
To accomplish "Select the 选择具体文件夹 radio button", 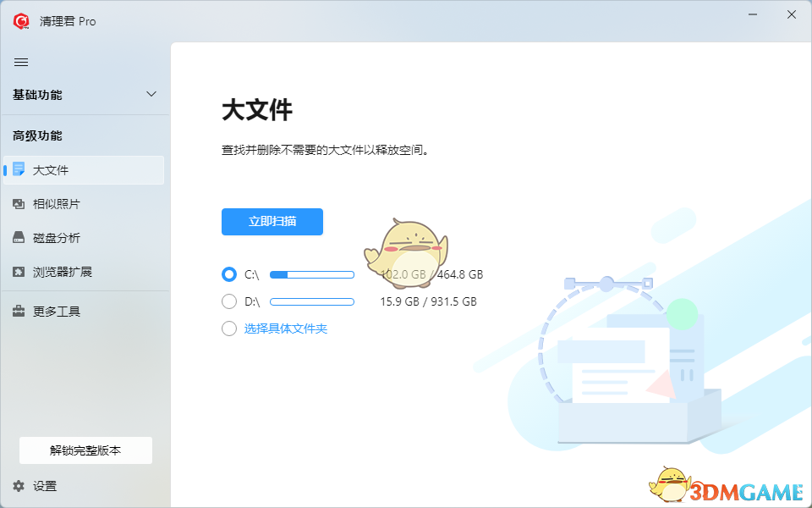I will [x=229, y=329].
